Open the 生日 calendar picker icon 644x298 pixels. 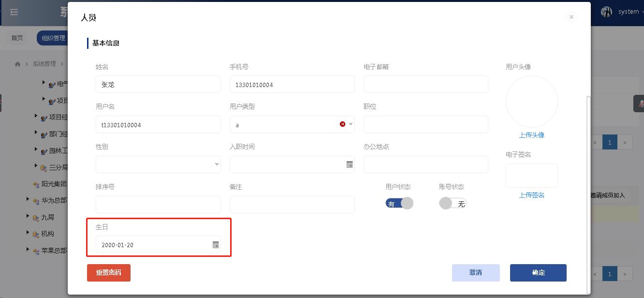[x=216, y=245]
